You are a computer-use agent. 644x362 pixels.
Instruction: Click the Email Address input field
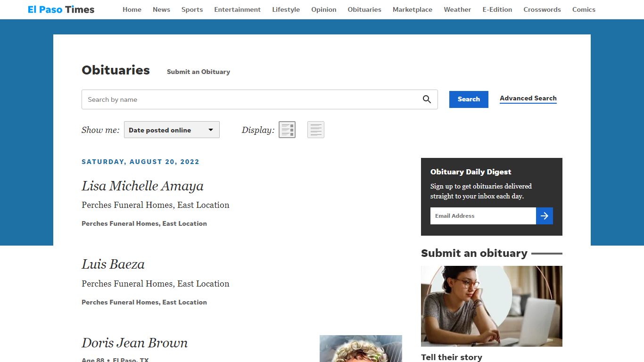pos(483,216)
